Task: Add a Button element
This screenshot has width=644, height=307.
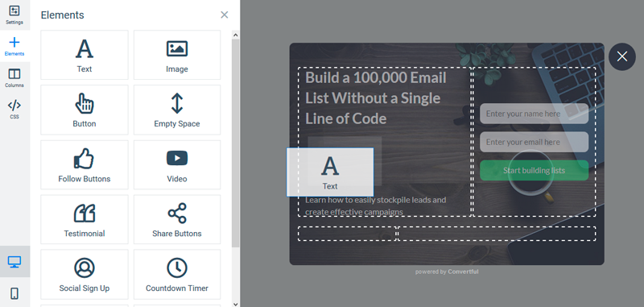Action: click(85, 110)
